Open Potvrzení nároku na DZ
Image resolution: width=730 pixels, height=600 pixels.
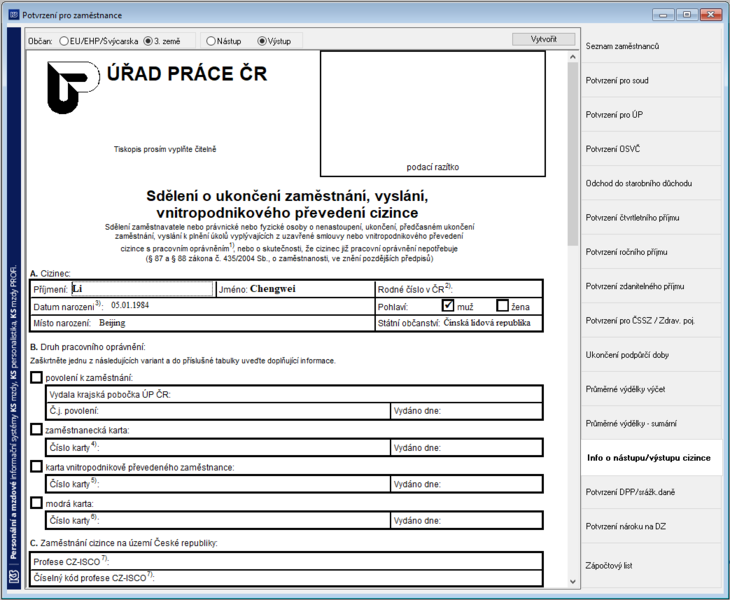651,526
